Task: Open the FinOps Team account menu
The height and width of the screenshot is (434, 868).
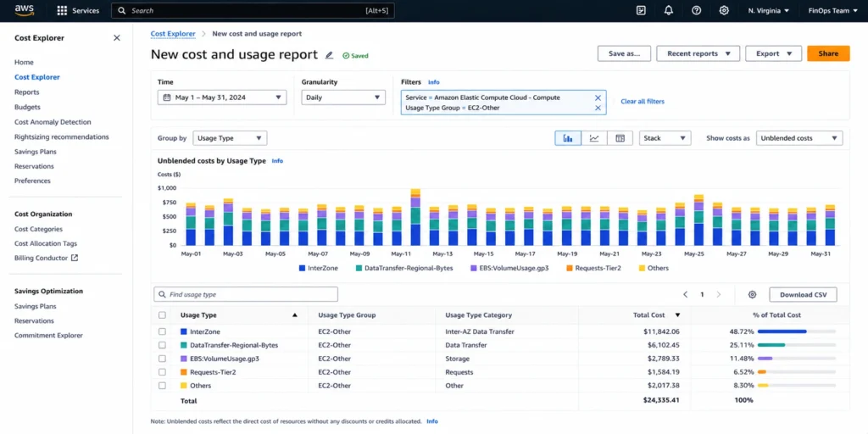Action: coord(832,10)
